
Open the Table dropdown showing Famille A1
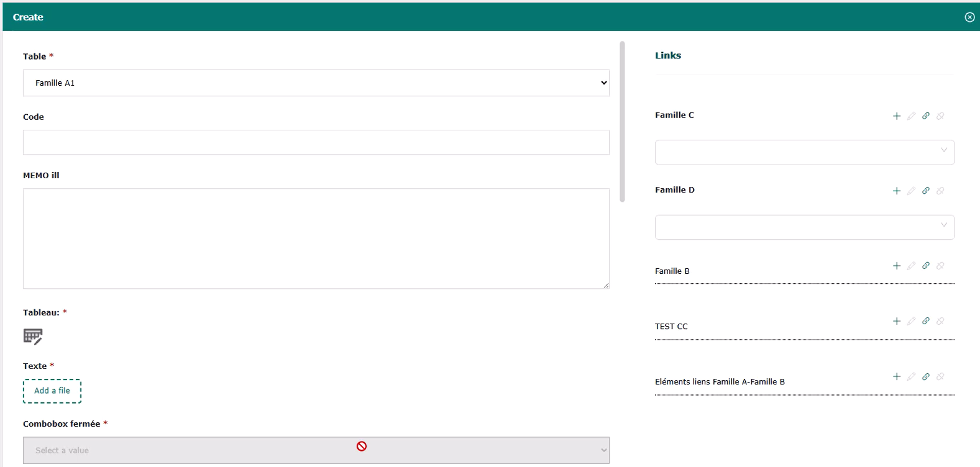click(x=316, y=83)
